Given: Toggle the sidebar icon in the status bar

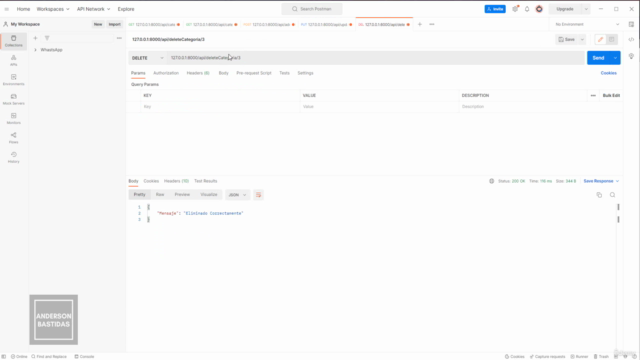Looking at the screenshot, I should 4,356.
